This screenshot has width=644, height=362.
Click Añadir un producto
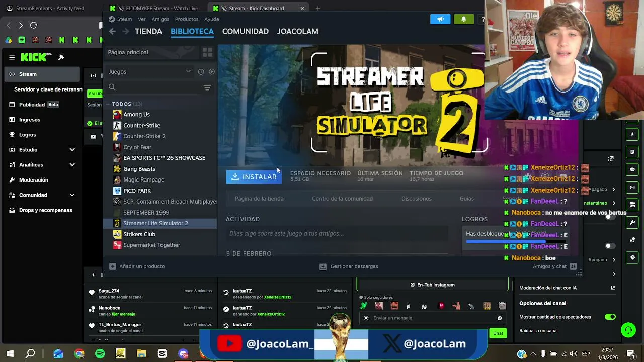click(x=137, y=266)
